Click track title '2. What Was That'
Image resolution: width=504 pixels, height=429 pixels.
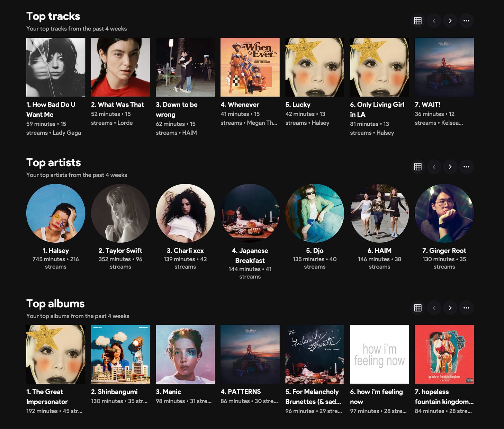coord(118,105)
